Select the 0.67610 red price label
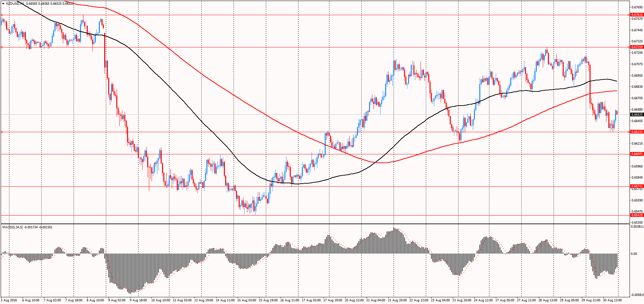Viewport: 644px width, 304px height. [x=637, y=15]
